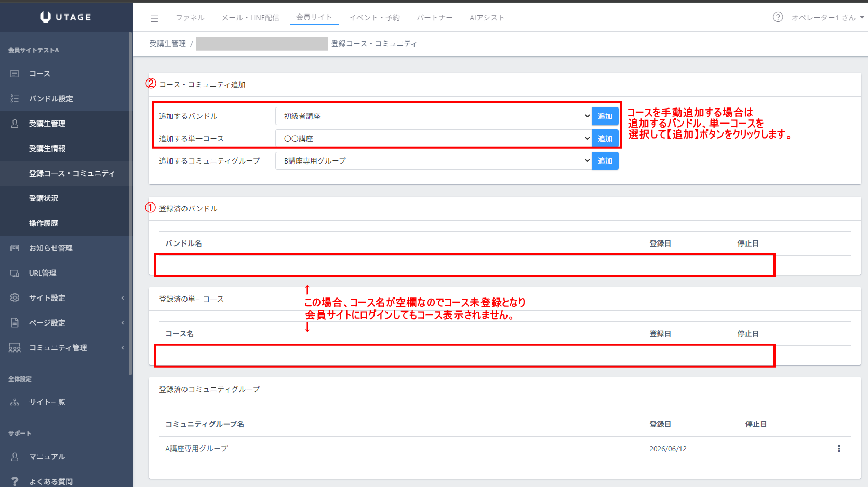Click 追加 button for bundle 初級者講座

click(605, 116)
